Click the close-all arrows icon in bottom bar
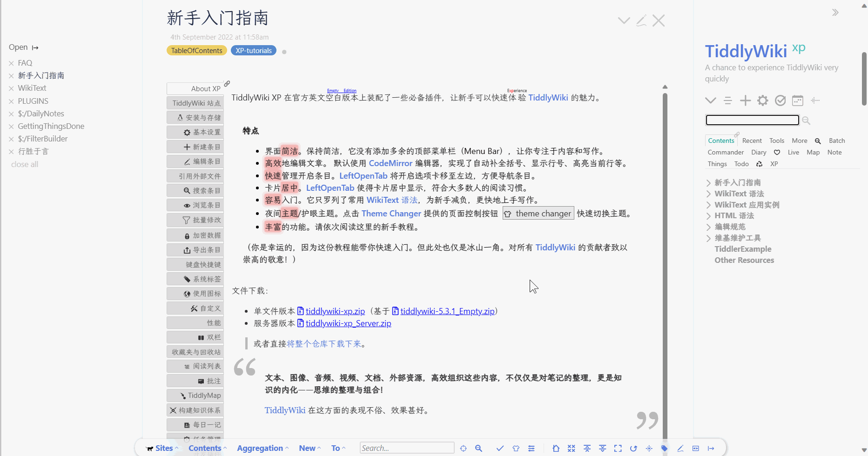868x456 pixels. pyautogui.click(x=572, y=449)
